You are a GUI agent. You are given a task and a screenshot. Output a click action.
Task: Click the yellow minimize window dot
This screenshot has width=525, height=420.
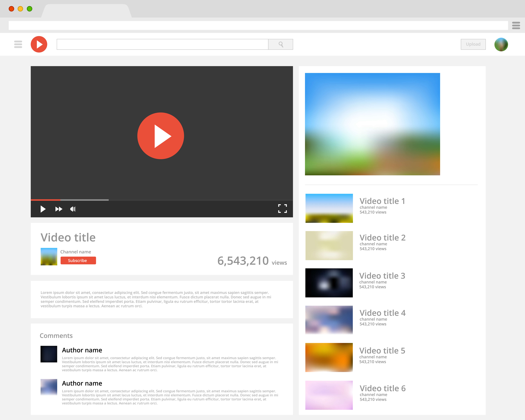pos(20,9)
